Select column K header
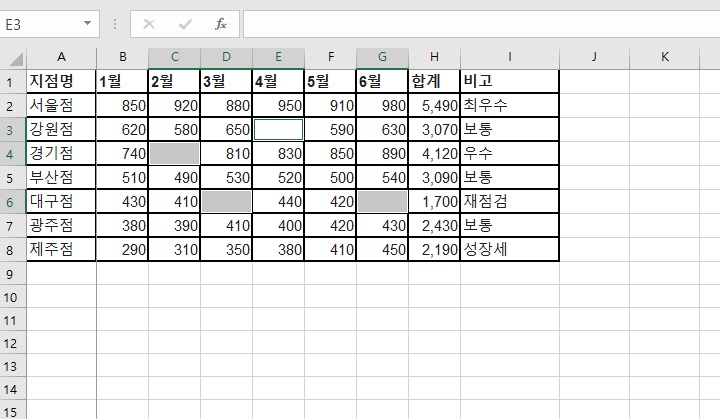Image resolution: width=720 pixels, height=419 pixels. (x=664, y=57)
